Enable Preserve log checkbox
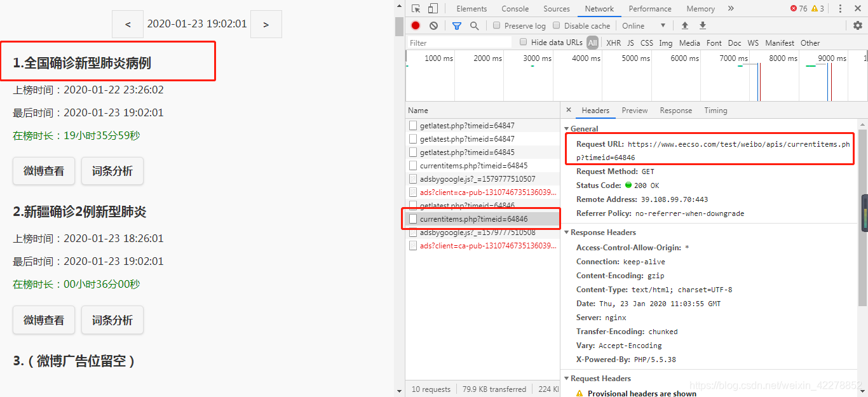Screen dimensions: 868x397 coord(497,25)
